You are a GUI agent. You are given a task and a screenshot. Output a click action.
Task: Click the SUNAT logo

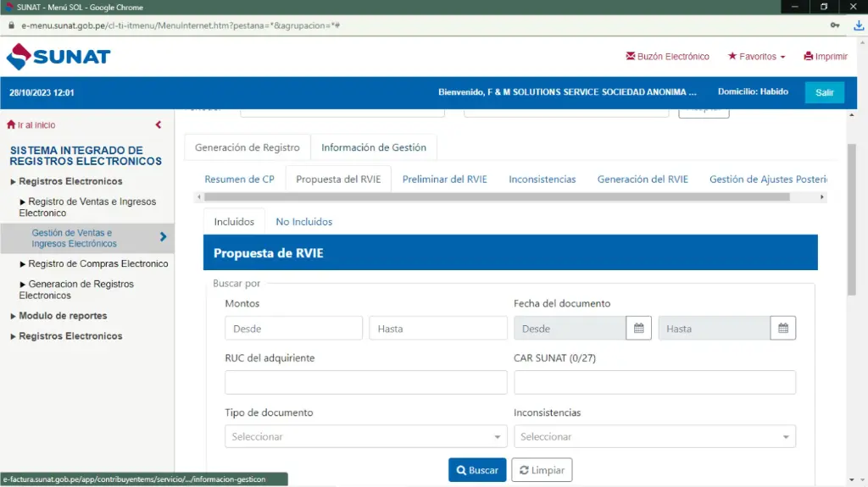pos(58,57)
